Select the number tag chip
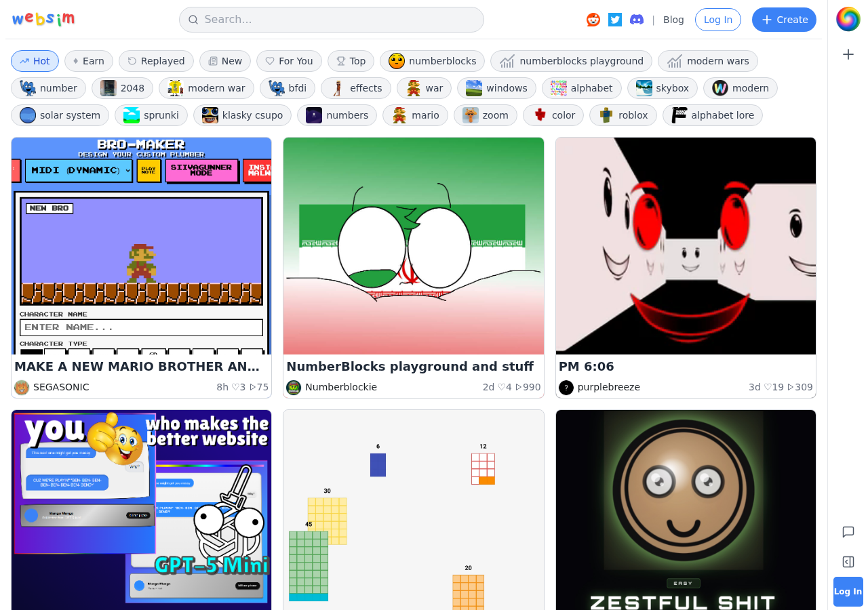868x610 pixels. click(48, 88)
